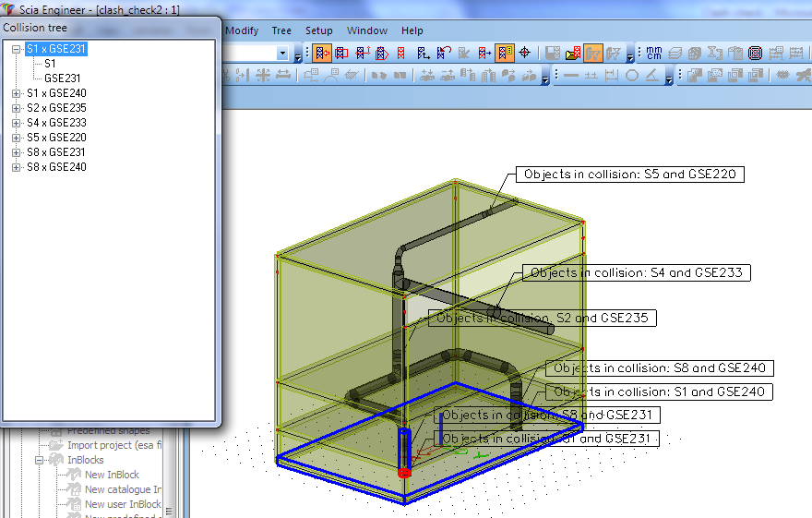Click label 'Objects in collision: S1 and GSE240'
This screenshot has height=518, width=812.
coord(659,392)
